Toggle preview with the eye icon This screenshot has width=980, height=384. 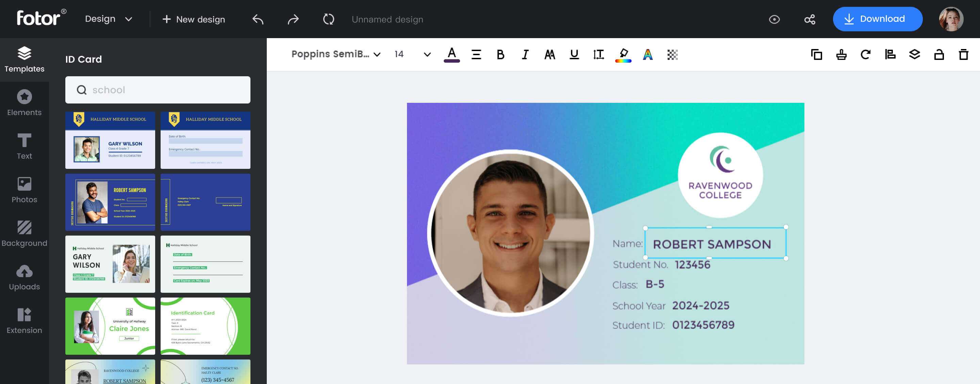coord(774,19)
